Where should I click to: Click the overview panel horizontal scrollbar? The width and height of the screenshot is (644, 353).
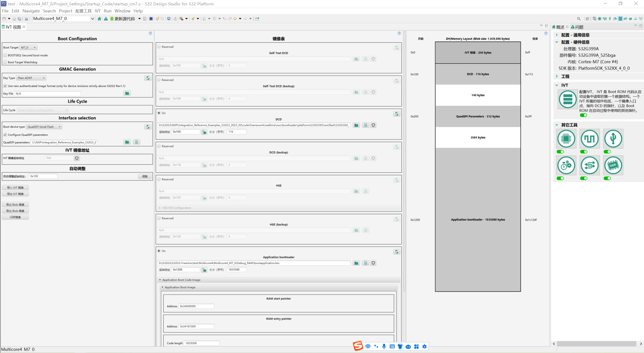click(596, 344)
